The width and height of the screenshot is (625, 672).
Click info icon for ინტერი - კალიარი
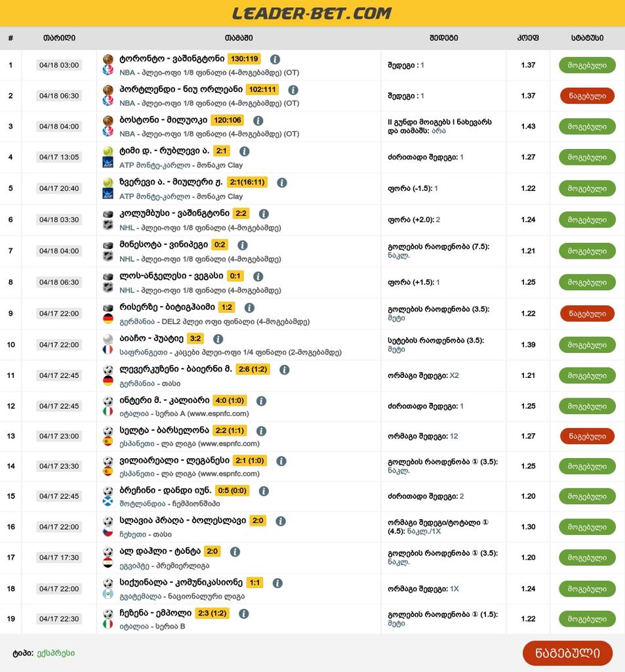[x=261, y=401]
